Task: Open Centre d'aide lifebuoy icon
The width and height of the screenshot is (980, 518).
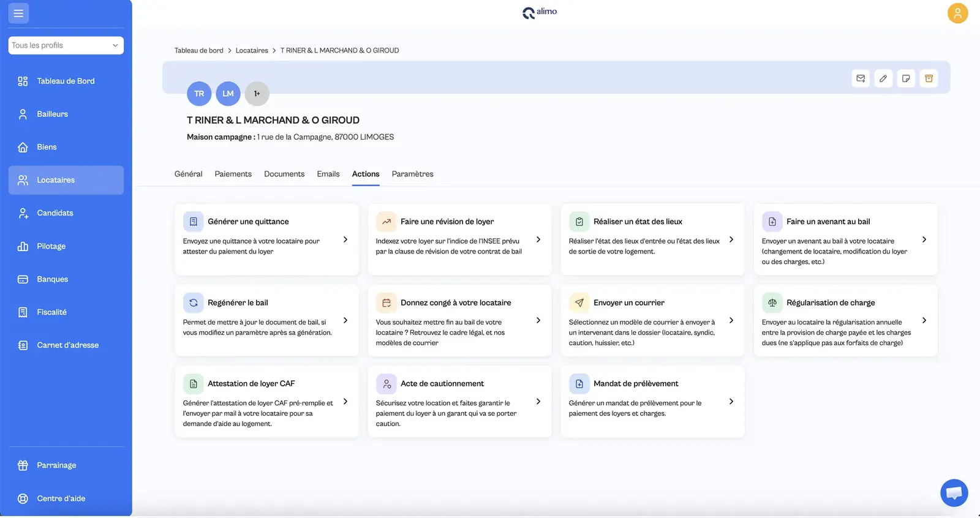Action: (23, 498)
